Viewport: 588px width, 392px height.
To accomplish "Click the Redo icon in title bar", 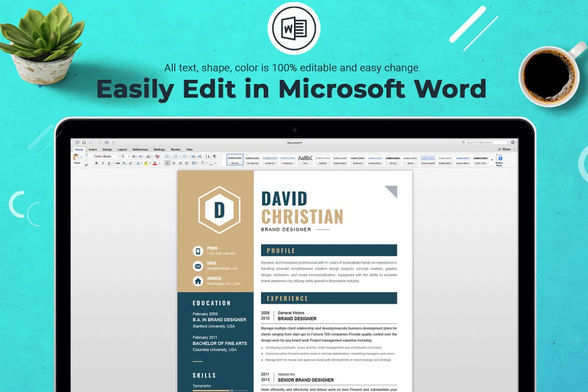I will [100, 142].
